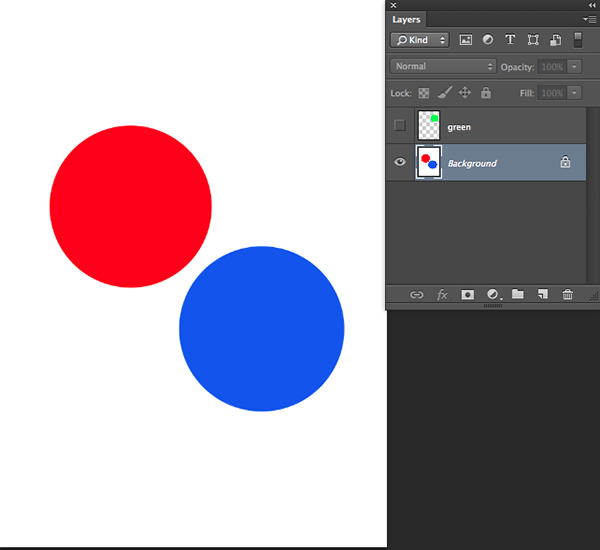
Task: Open the Normal blending mode dropdown
Action: point(443,66)
